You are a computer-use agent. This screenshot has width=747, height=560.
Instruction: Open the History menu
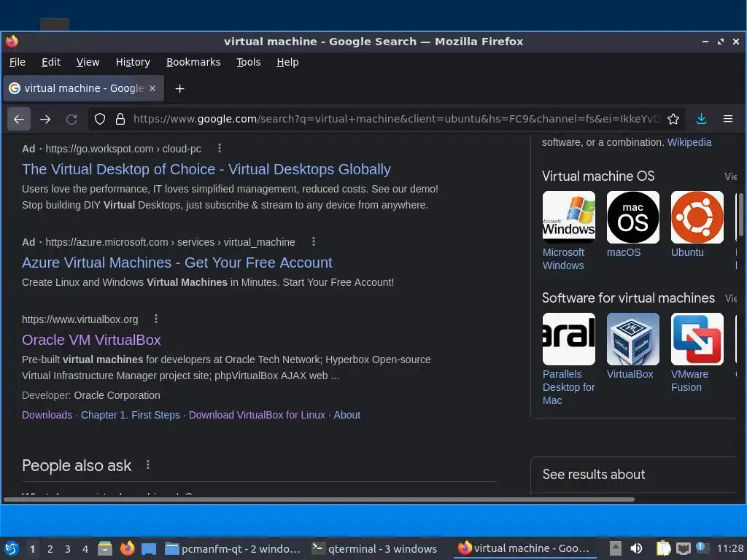[133, 62]
